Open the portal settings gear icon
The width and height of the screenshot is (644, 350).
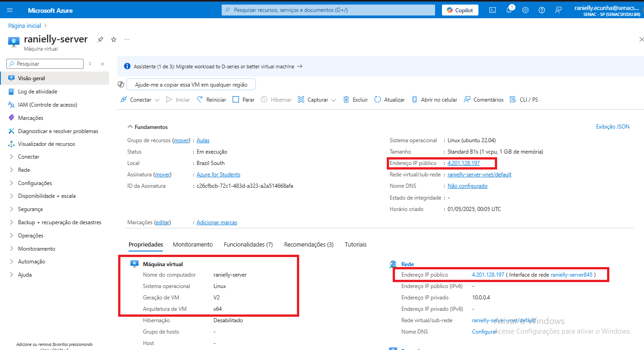pyautogui.click(x=525, y=10)
